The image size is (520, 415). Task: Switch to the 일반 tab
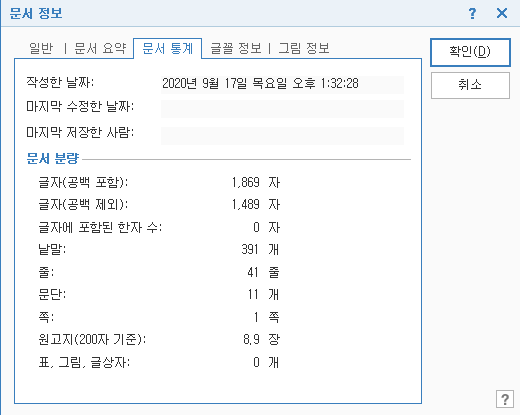click(x=41, y=49)
